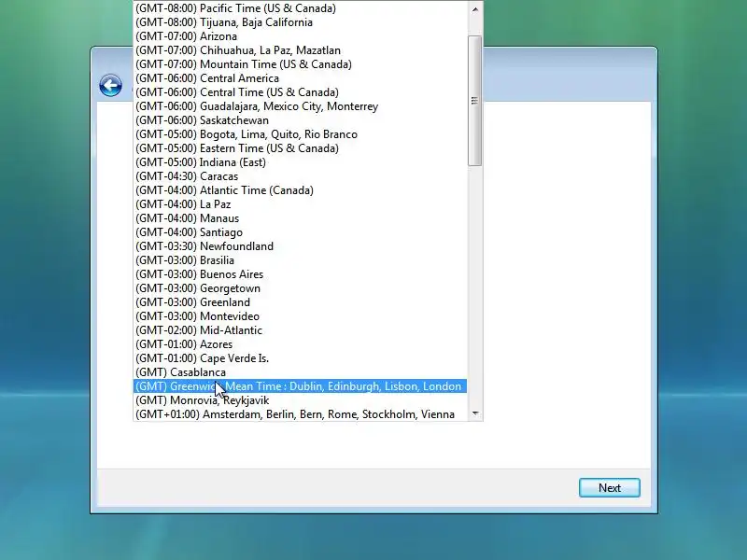Pick (GMT-04:00) Manaus

(x=300, y=218)
